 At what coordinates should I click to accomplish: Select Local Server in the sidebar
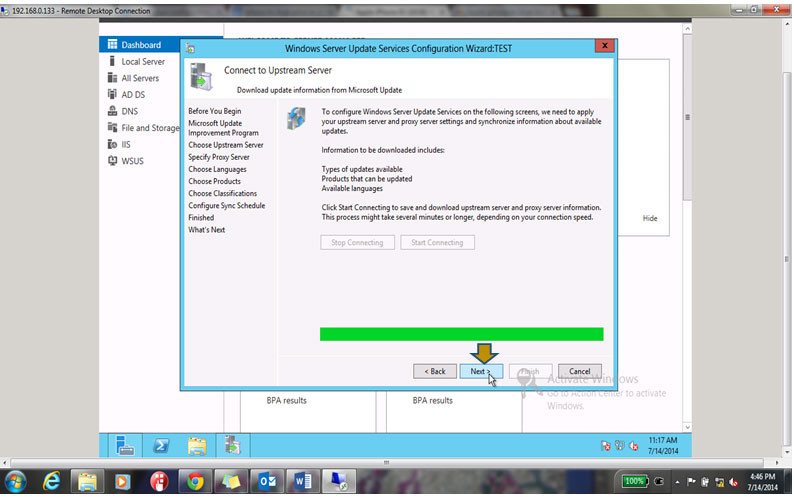point(143,61)
